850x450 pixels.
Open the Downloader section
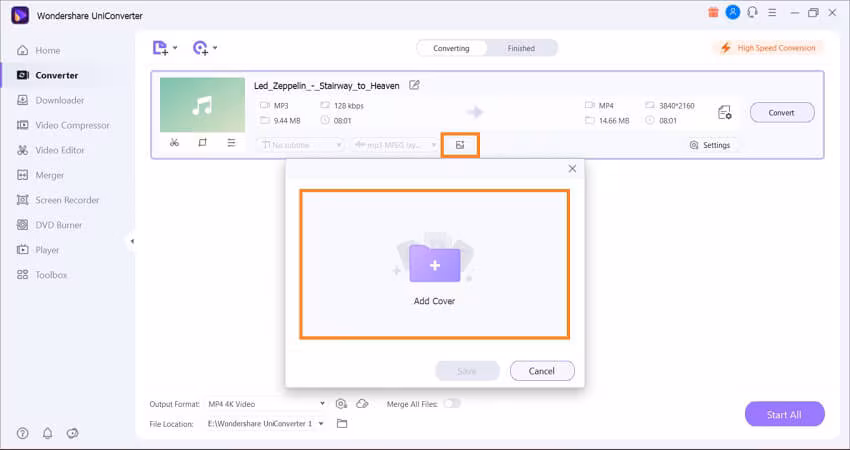pos(50,100)
